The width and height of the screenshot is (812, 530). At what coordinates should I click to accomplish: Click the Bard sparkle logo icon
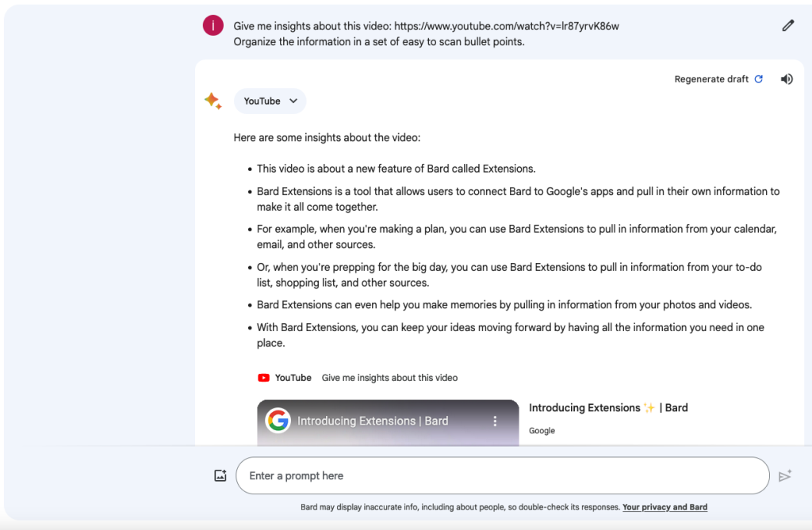point(213,101)
